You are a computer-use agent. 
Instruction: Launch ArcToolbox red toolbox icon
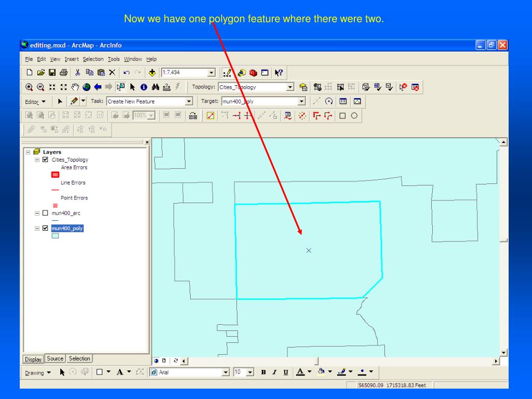[253, 73]
